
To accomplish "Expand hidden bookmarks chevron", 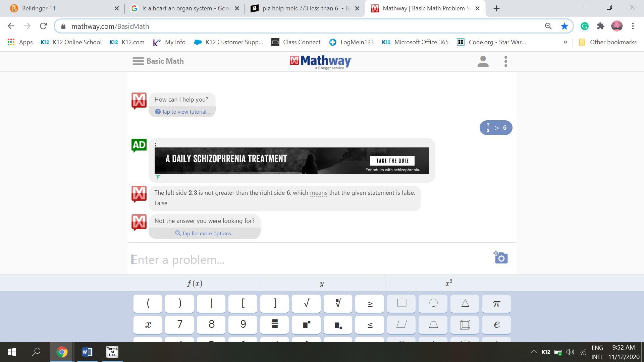I will (565, 42).
